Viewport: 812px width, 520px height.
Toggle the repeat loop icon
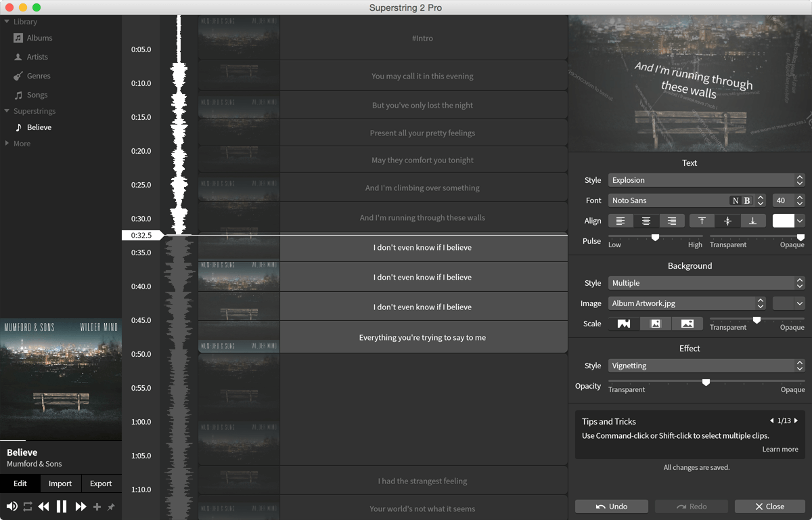[28, 506]
